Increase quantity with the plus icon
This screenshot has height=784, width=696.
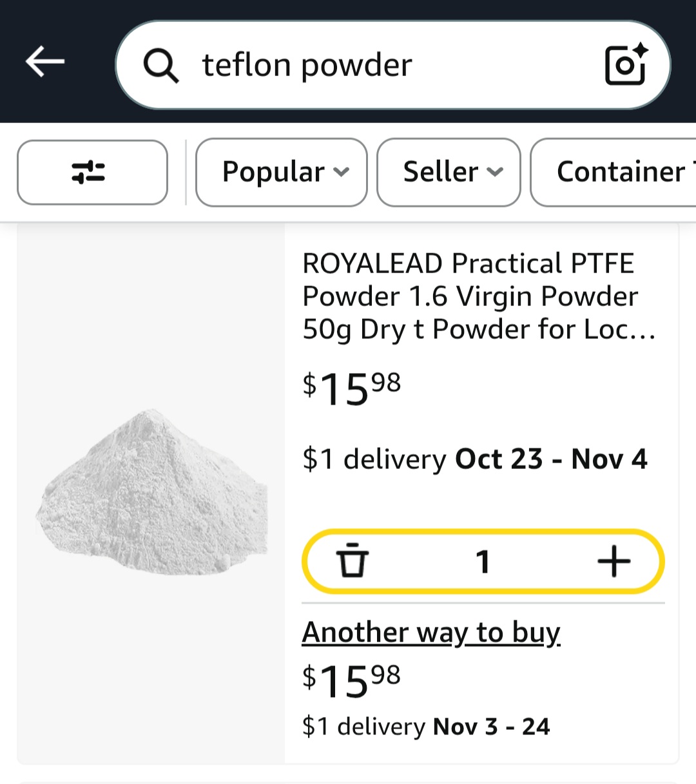coord(614,561)
